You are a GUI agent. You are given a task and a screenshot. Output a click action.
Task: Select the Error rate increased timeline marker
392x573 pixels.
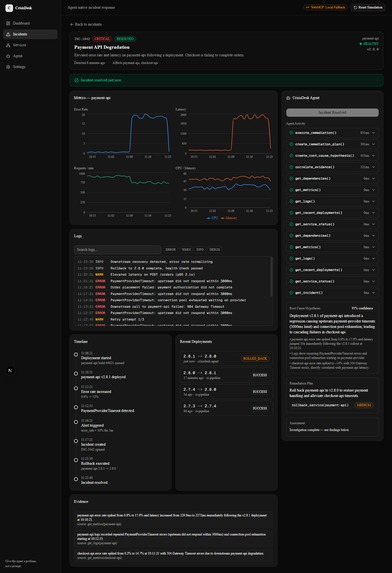76,388
